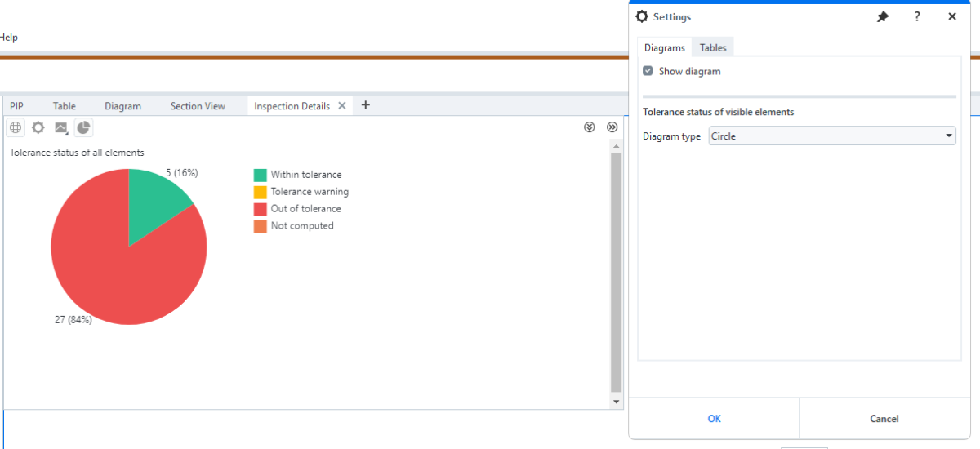
Task: Select the Diagrams tab in Settings
Action: click(x=665, y=47)
